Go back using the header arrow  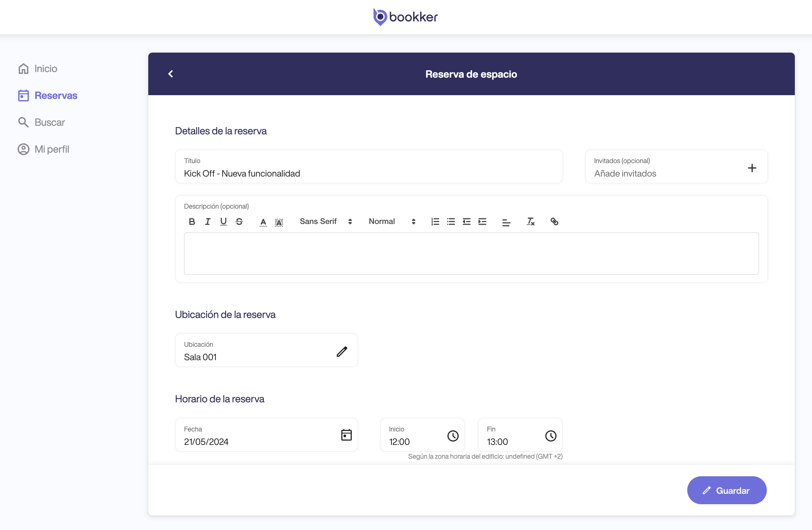[171, 74]
